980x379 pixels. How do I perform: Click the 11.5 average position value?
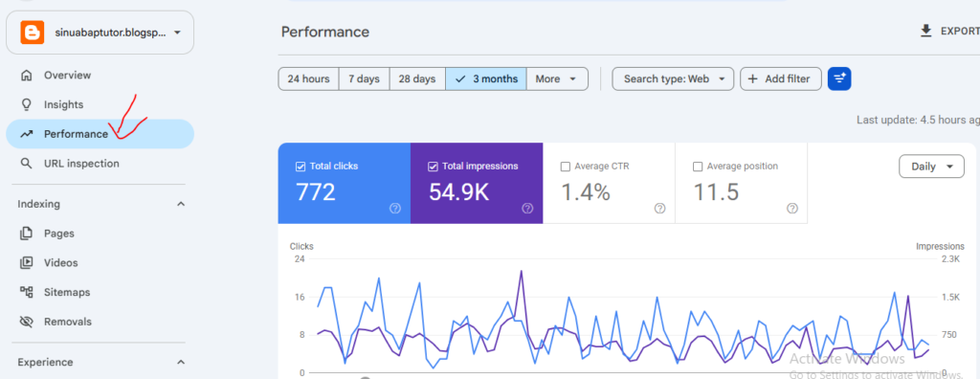716,192
